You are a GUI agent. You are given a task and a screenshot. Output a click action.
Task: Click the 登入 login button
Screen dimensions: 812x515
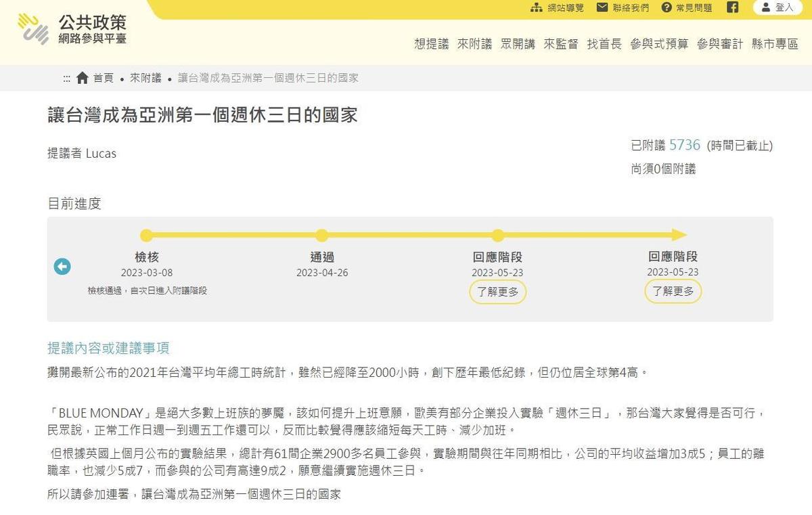(777, 7)
